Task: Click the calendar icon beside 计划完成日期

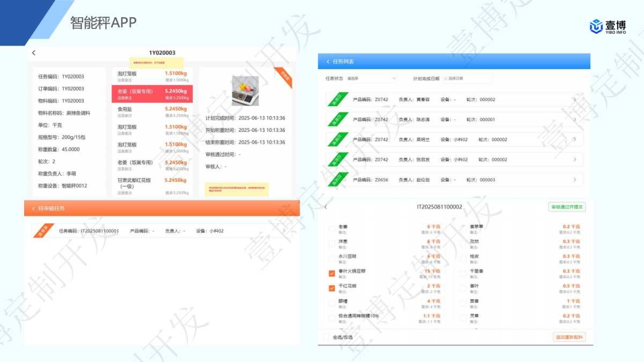Action: [x=444, y=78]
